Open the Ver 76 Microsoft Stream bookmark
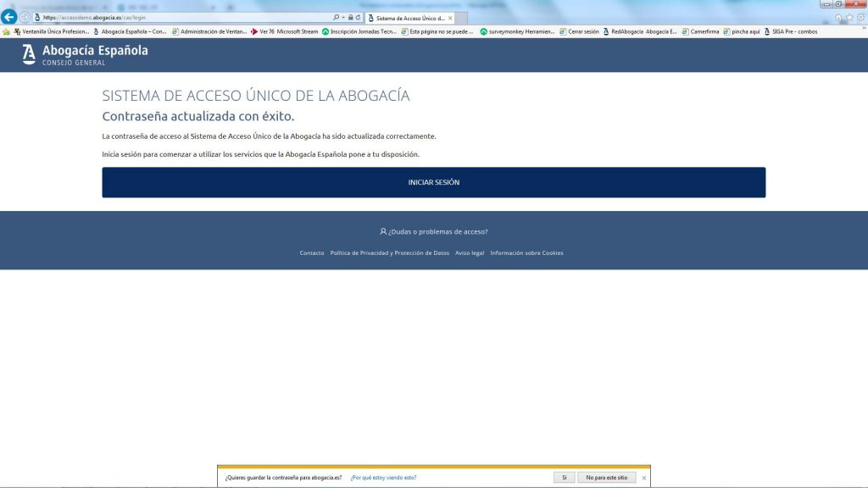This screenshot has width=868, height=488. point(285,32)
